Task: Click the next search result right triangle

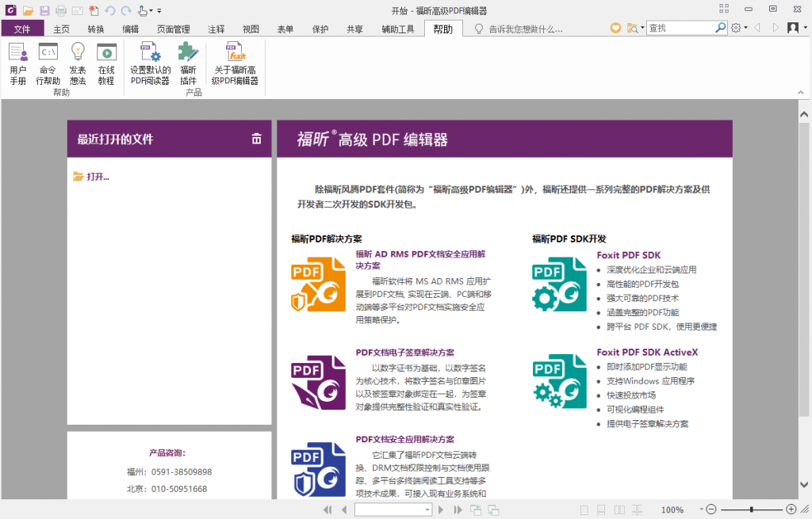Action: coord(776,28)
